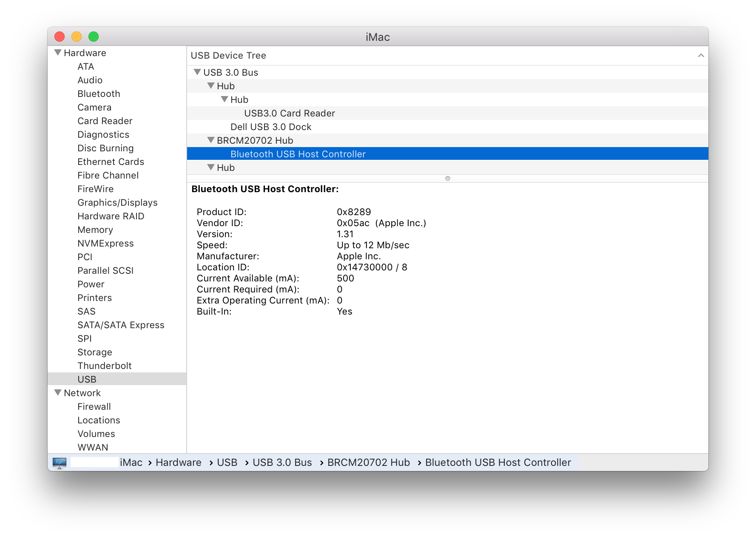Select Disc Burning in the sidebar
The height and width of the screenshot is (539, 756).
117,148
